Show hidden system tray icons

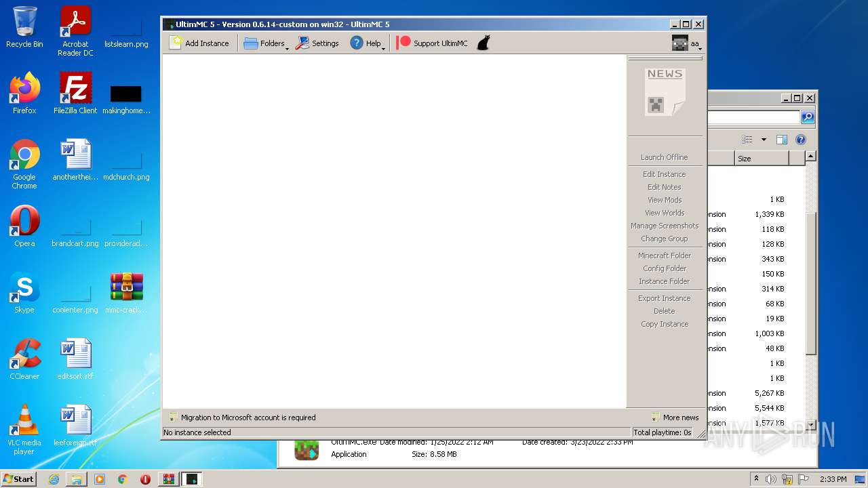pyautogui.click(x=756, y=479)
